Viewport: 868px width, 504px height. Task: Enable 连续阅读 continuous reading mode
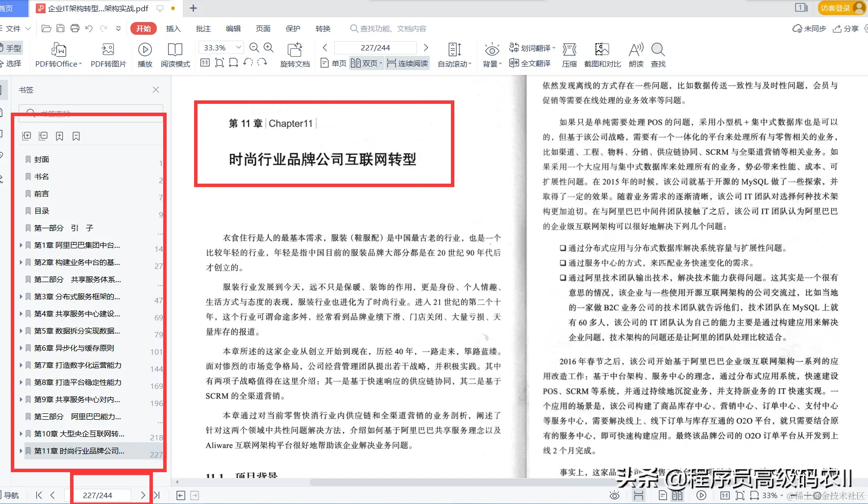(x=407, y=63)
